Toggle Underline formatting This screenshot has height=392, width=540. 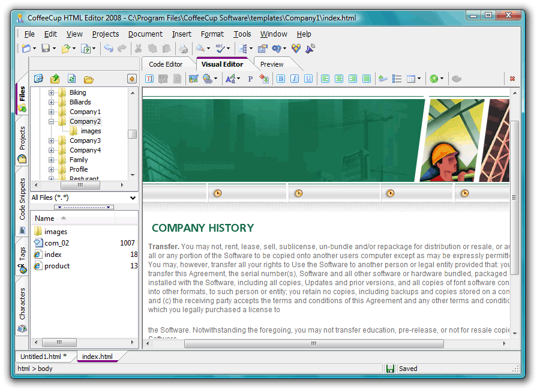tap(308, 79)
